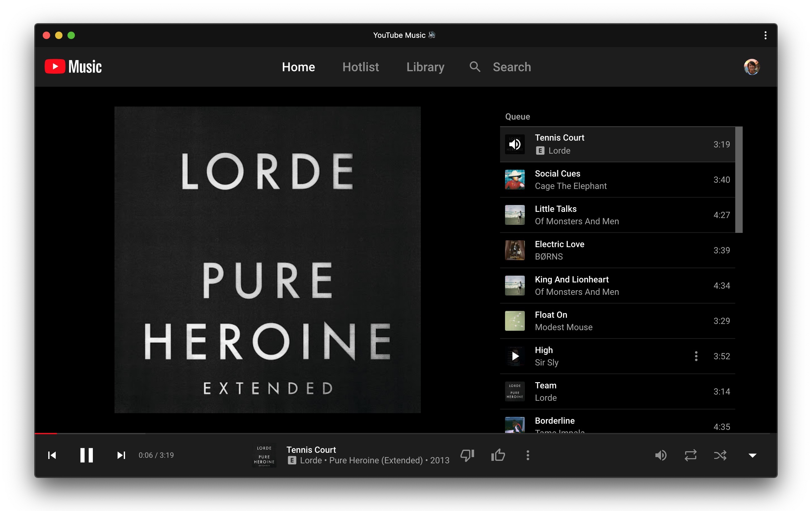Image resolution: width=812 pixels, height=511 pixels.
Task: Play the track High by Sir Sly
Action: tap(515, 356)
